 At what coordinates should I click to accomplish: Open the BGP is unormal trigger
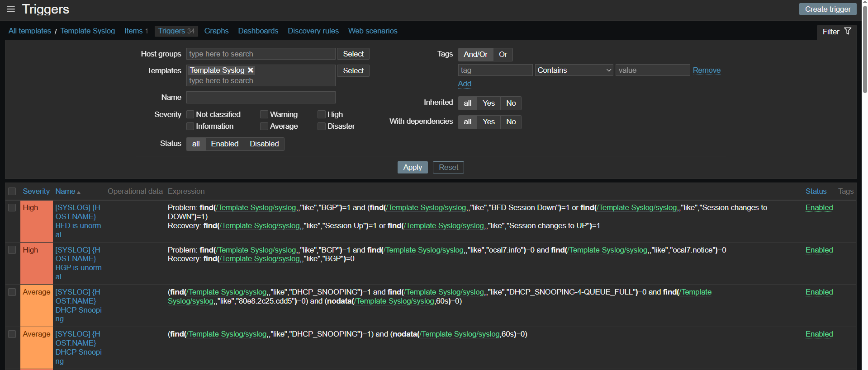click(78, 263)
